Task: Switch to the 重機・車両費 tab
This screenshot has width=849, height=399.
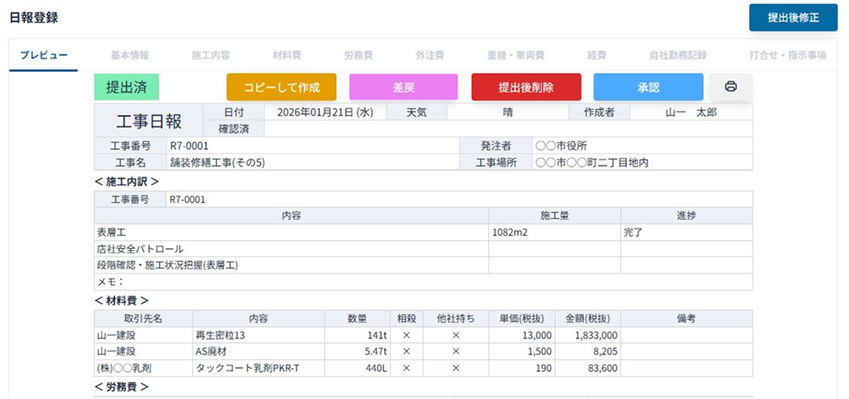Action: coord(515,55)
